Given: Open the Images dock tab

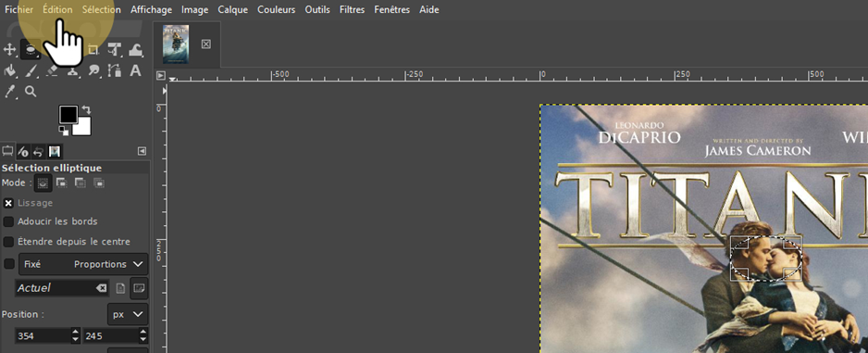Looking at the screenshot, I should point(55,151).
